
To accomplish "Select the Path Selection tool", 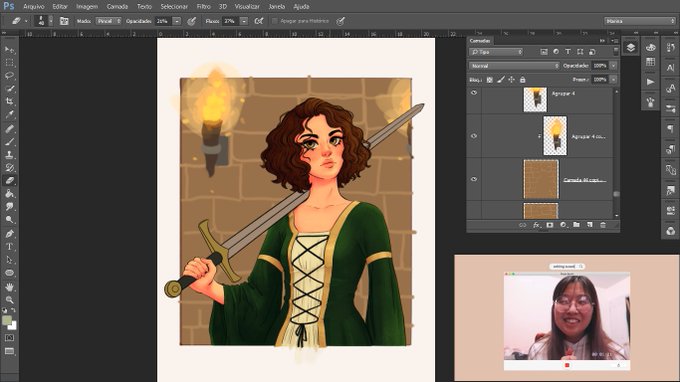I will pyautogui.click(x=9, y=260).
